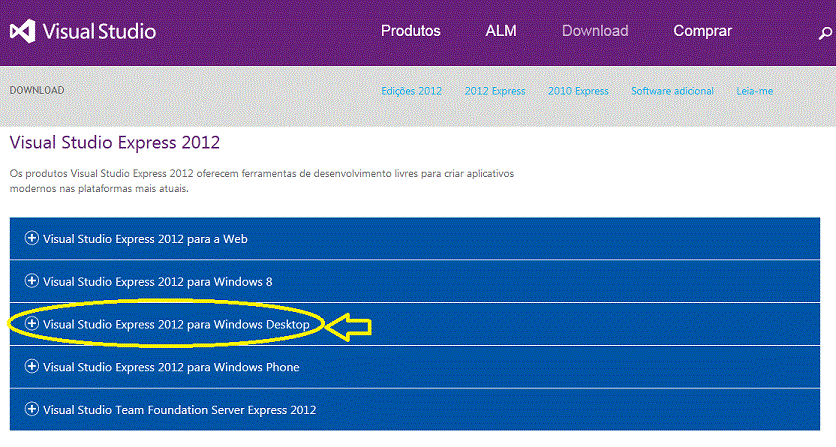Open the Leia-me link

tap(754, 91)
